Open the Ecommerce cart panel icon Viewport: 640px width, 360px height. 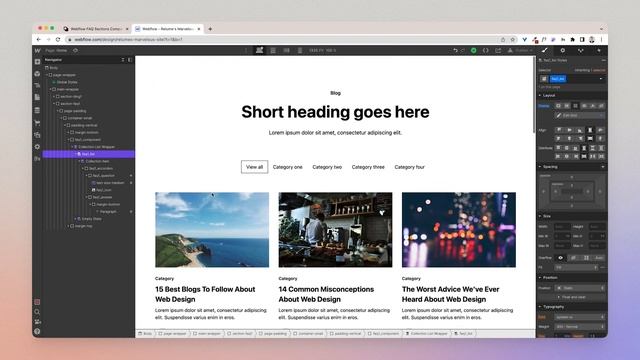38,122
